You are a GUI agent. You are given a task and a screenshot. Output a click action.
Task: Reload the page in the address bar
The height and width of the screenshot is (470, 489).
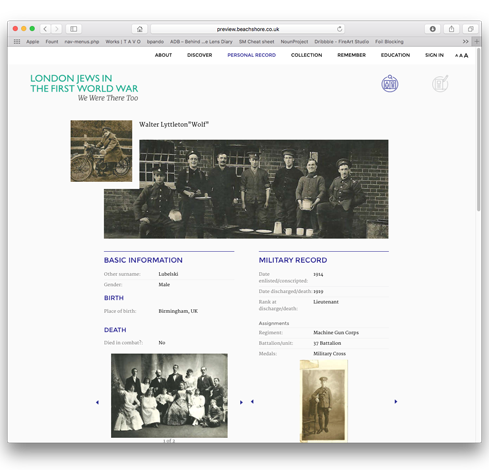click(340, 29)
